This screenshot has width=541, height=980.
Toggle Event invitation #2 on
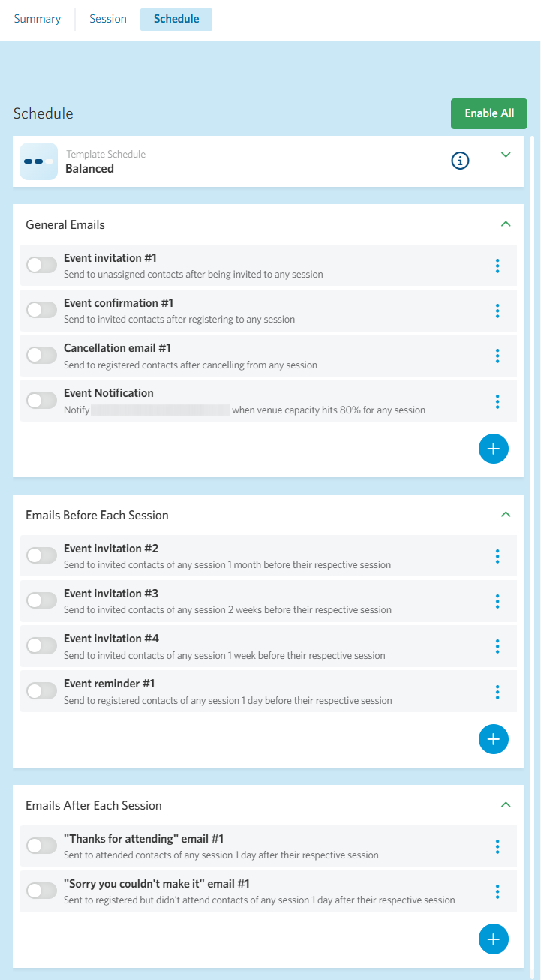(41, 555)
